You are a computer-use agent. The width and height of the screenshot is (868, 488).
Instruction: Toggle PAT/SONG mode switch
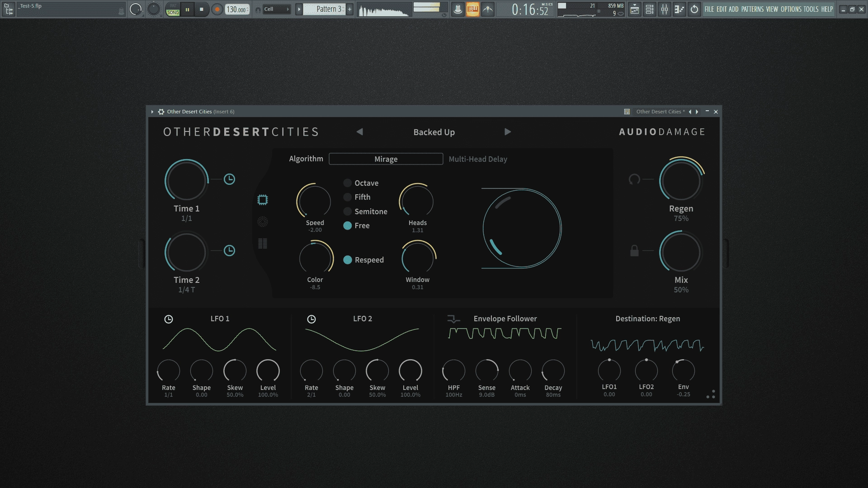coord(173,9)
